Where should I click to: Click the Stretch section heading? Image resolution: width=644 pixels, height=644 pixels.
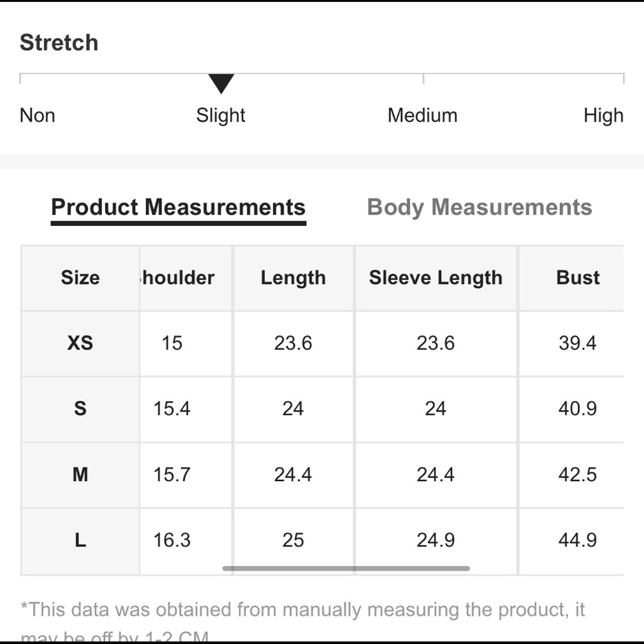pyautogui.click(x=59, y=43)
